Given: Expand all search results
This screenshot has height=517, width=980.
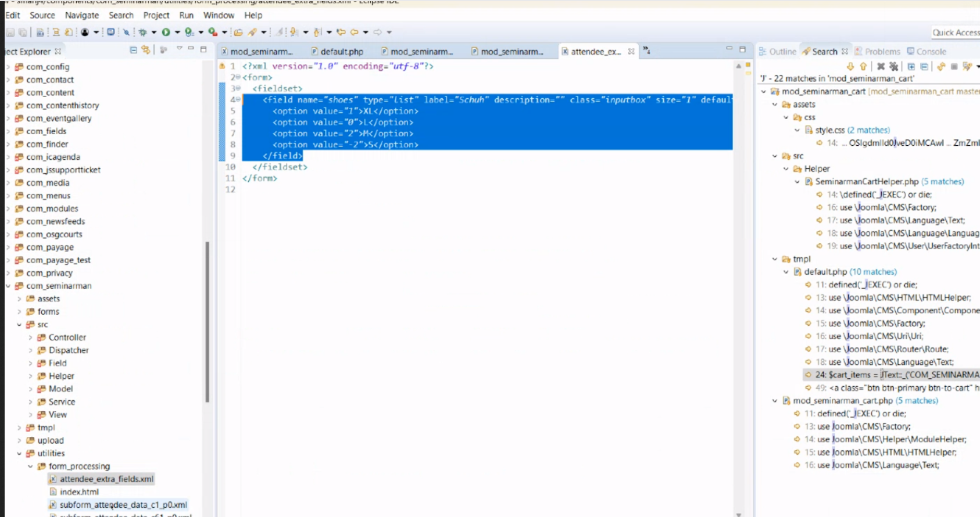Looking at the screenshot, I should pos(911,67).
